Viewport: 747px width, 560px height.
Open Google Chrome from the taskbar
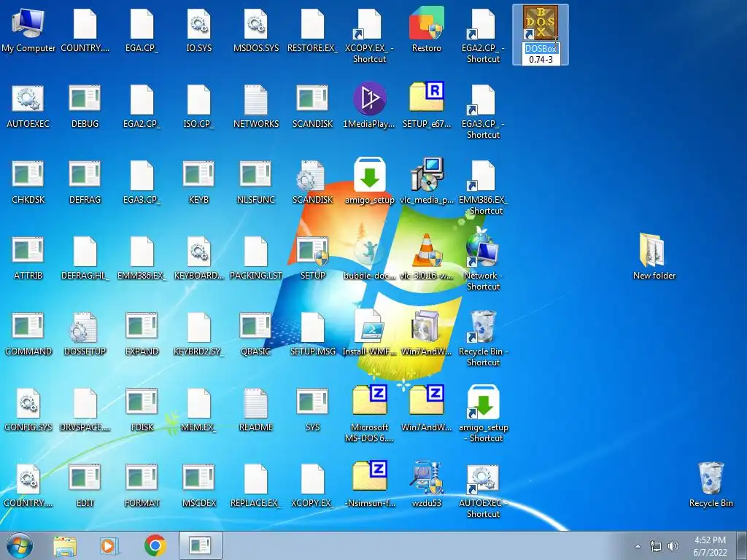(x=155, y=545)
